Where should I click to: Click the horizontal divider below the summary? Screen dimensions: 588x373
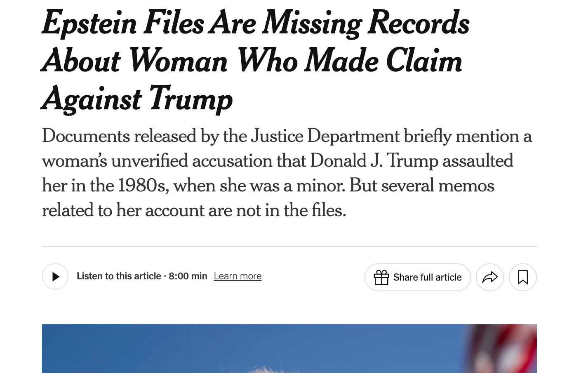[x=289, y=246]
